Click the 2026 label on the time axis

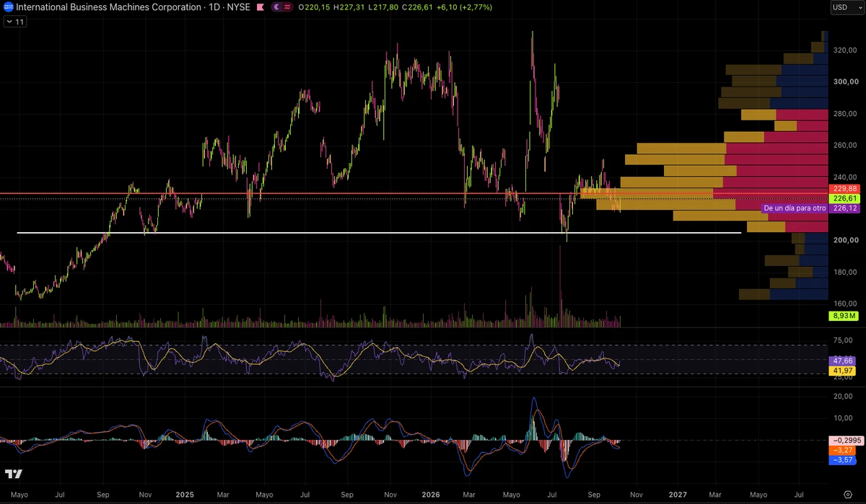coord(431,495)
